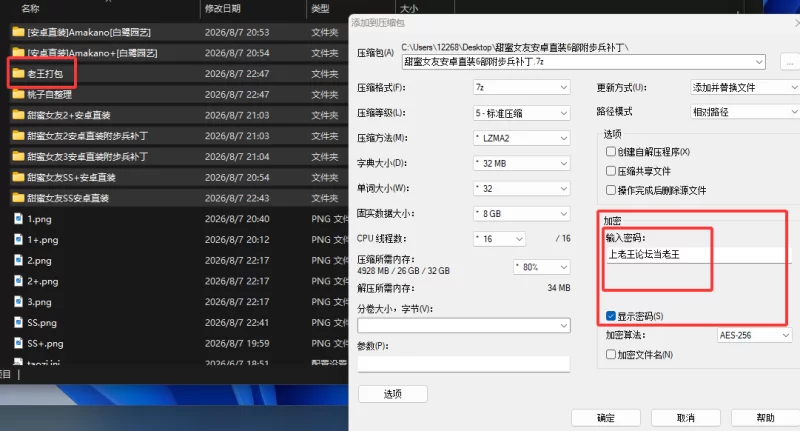Click the 确定 button
This screenshot has width=800, height=431.
[x=606, y=418]
